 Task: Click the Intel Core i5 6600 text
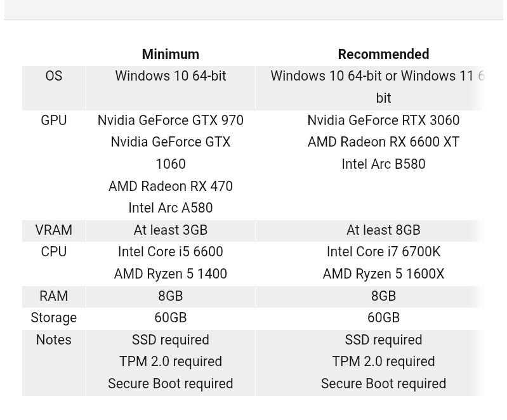pyautogui.click(x=170, y=252)
